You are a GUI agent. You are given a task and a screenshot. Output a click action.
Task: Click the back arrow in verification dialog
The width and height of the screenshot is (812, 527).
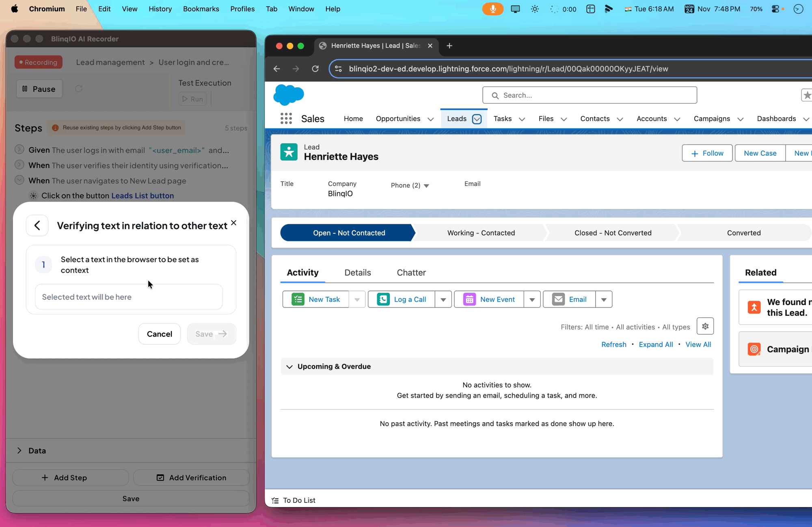click(37, 226)
